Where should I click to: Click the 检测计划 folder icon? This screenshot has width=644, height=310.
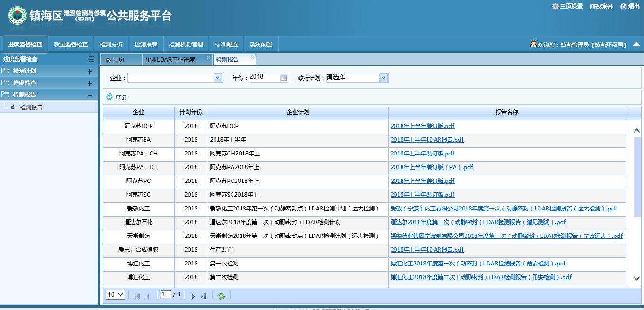[6, 71]
